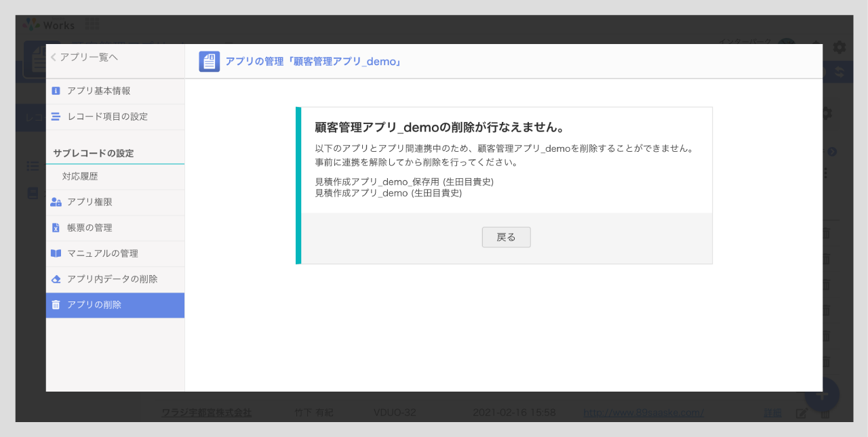Click the blue help question mark icon
868x437 pixels.
pyautogui.click(x=832, y=152)
